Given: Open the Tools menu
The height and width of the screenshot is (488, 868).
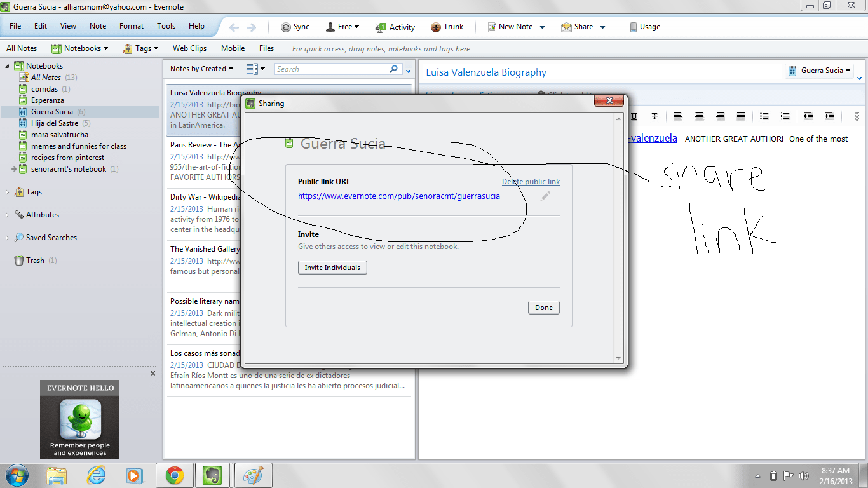Looking at the screenshot, I should 166,26.
